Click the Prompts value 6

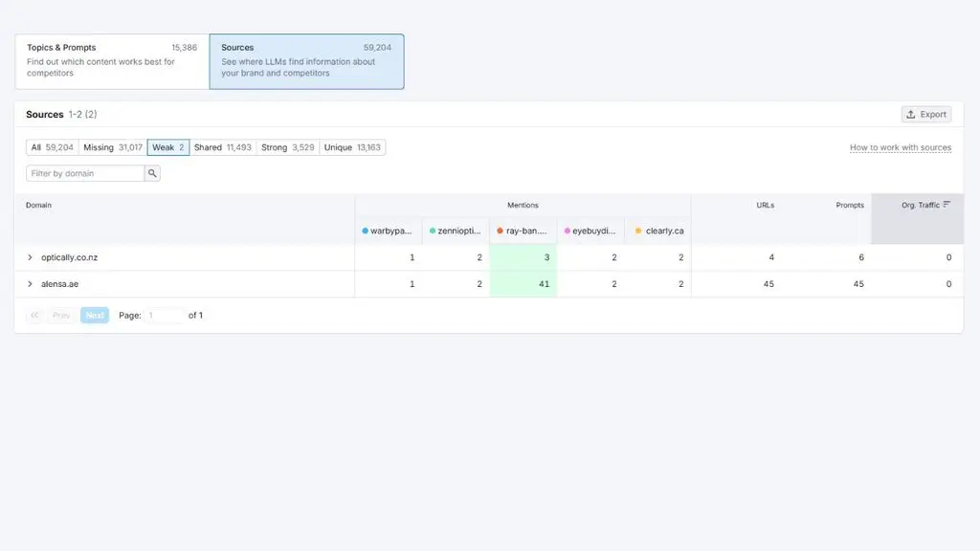pos(861,257)
